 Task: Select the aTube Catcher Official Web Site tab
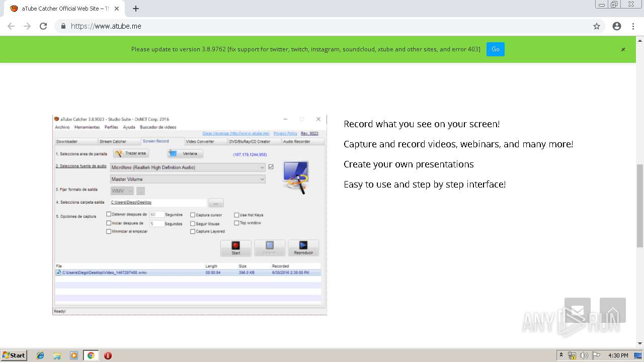[x=65, y=9]
